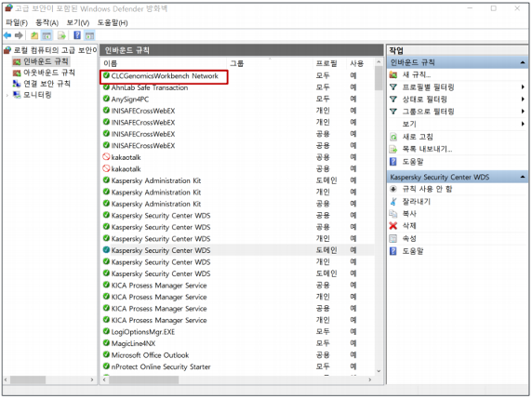Screen dimensions: 532x399
Task: Click the green check icon of LogiOptionsMgr.EXE
Action: (106, 331)
